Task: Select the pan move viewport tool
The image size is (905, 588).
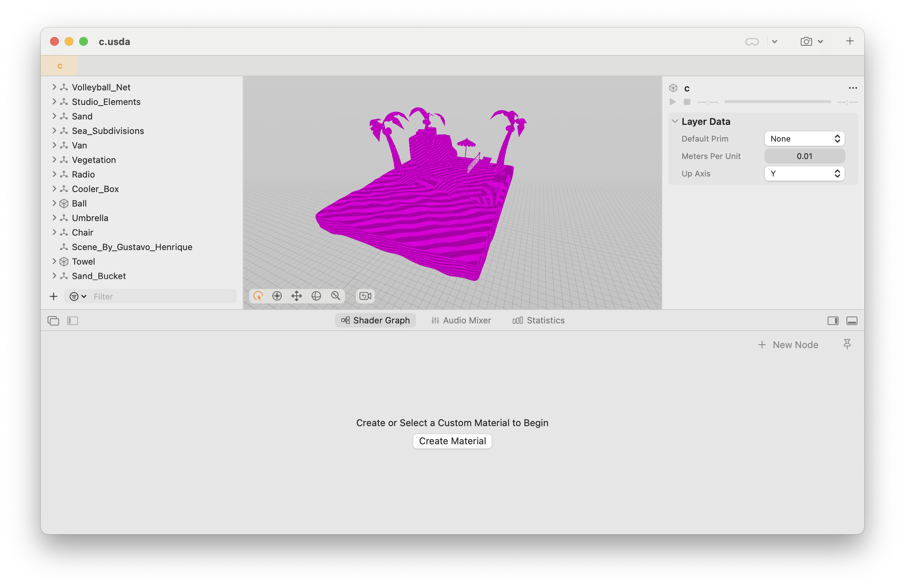Action: click(297, 296)
